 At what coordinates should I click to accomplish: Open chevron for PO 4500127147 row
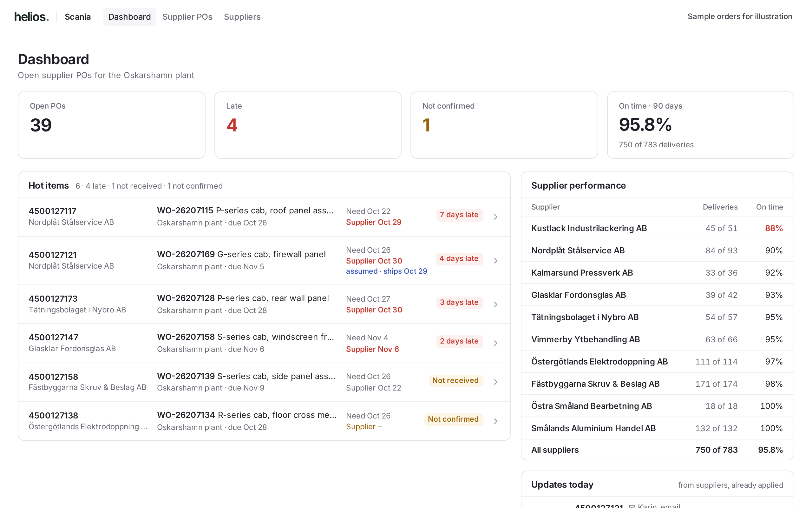pos(495,343)
